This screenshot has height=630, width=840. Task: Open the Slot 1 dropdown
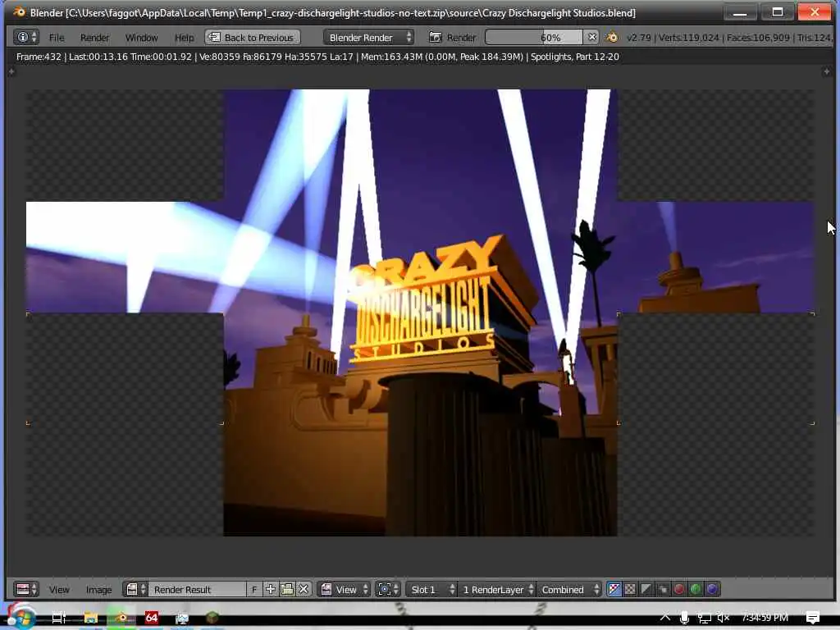click(431, 589)
